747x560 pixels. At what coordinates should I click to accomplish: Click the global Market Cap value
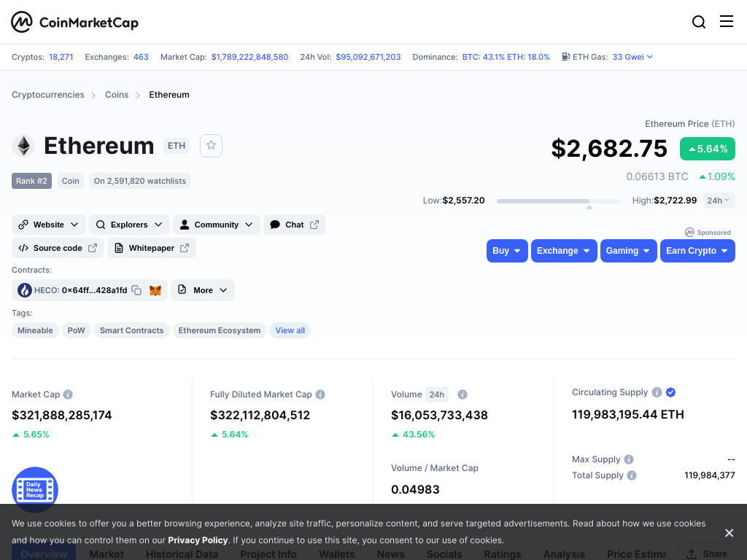pyautogui.click(x=249, y=57)
